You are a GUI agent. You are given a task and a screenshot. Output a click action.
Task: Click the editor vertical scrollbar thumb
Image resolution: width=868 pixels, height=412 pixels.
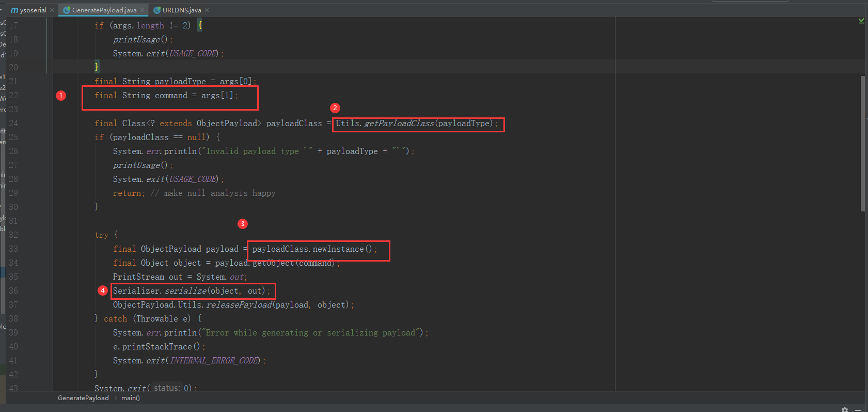[x=862, y=144]
